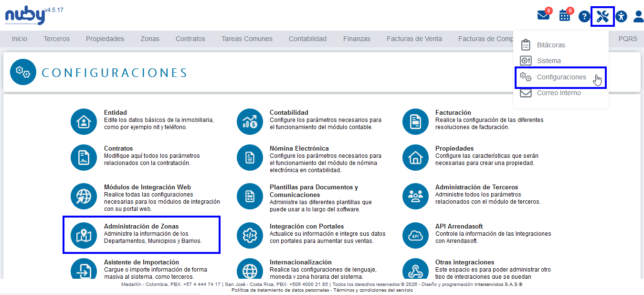Image resolution: width=644 pixels, height=295 pixels.
Task: Choose Correo Interno menu entry
Action: tap(559, 93)
